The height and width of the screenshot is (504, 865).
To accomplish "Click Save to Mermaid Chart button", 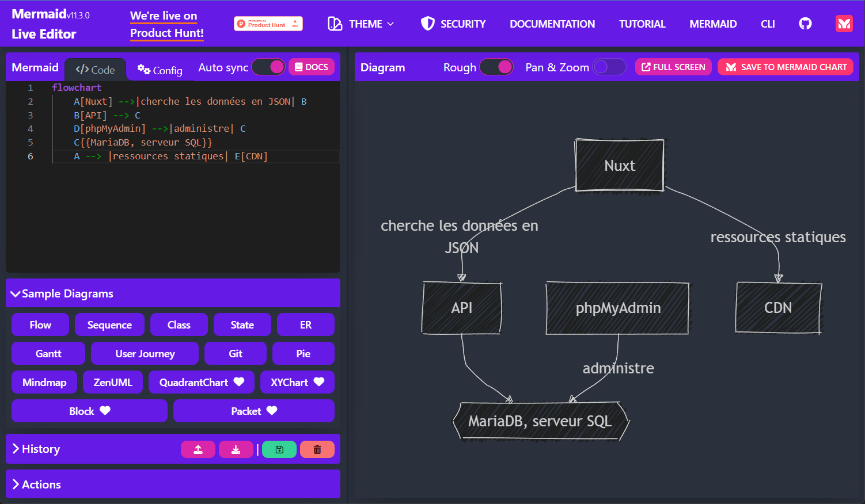I will pos(786,67).
